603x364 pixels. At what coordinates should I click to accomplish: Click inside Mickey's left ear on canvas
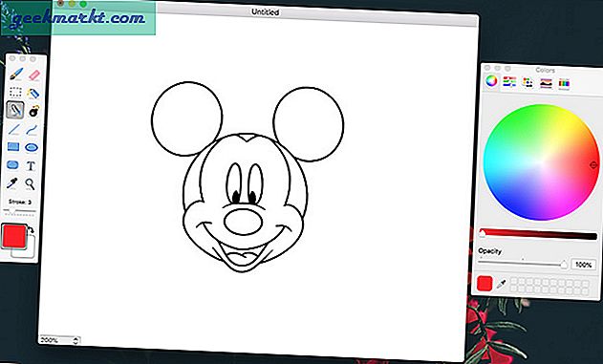pos(187,118)
